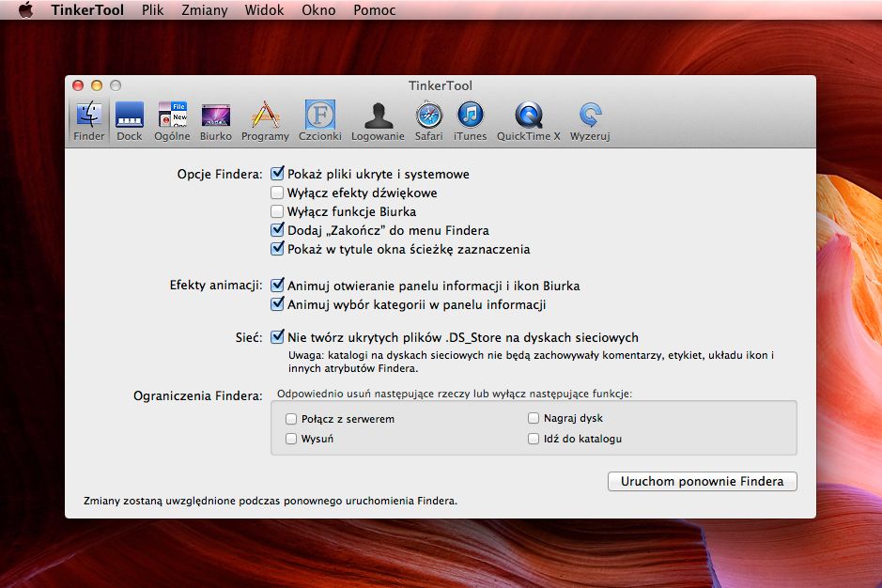Screen dimensions: 882x588
Task: Click the TinkerTool window title
Action: [441, 85]
